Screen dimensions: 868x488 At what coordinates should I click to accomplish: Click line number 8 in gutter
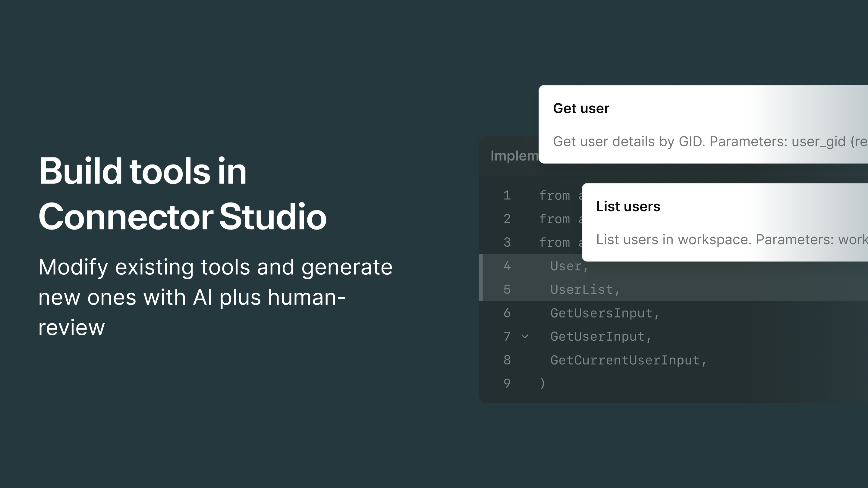(x=507, y=360)
